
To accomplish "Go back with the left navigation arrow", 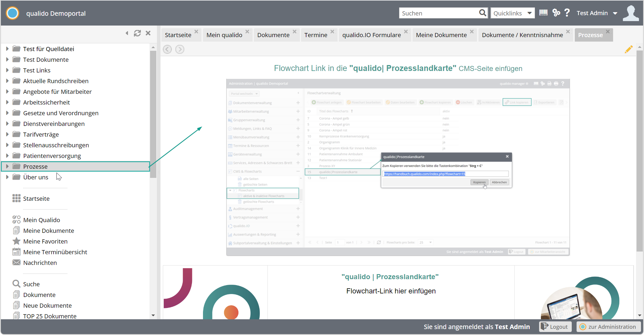I will 167,49.
